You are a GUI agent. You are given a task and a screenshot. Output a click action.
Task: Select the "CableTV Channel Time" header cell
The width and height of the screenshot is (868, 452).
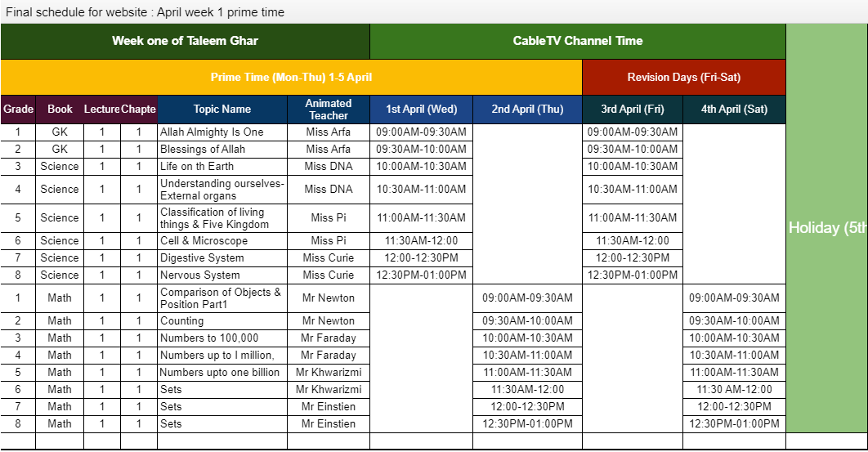coord(577,41)
